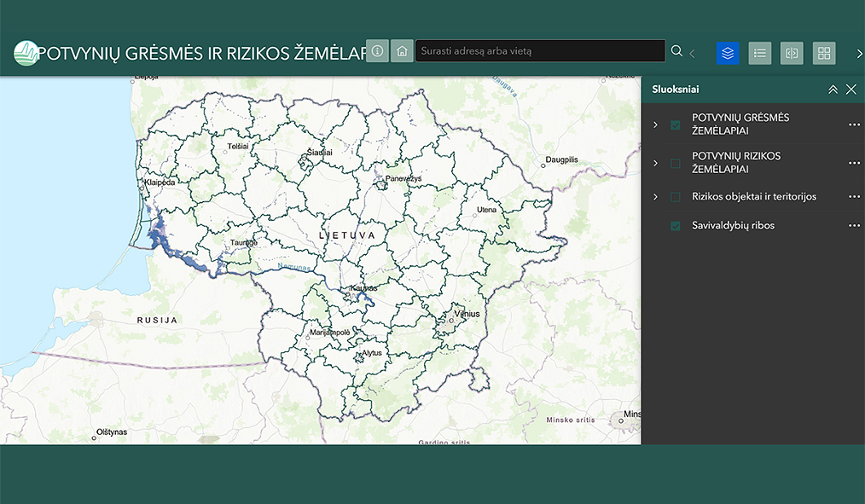865x504 pixels.
Task: Click the search magnifier icon
Action: 676,51
